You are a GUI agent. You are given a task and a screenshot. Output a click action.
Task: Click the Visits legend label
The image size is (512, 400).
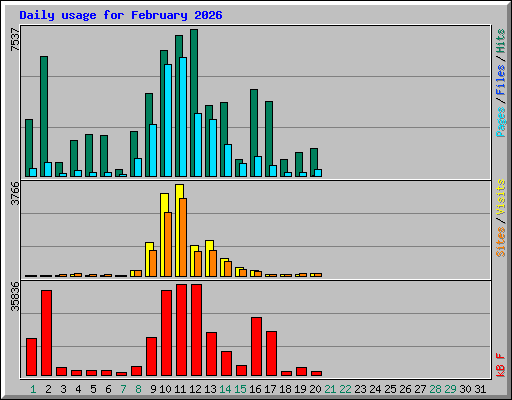pos(501,197)
